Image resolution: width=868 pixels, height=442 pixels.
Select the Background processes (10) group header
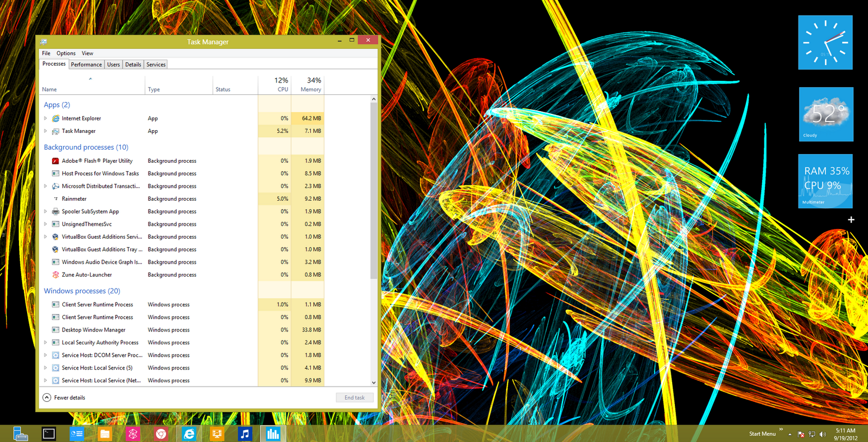[86, 148]
